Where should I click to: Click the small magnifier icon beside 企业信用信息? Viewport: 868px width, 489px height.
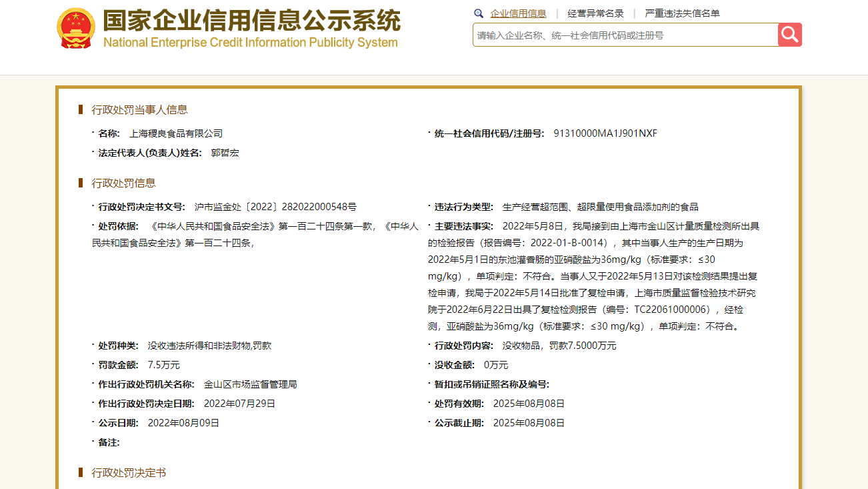[478, 13]
